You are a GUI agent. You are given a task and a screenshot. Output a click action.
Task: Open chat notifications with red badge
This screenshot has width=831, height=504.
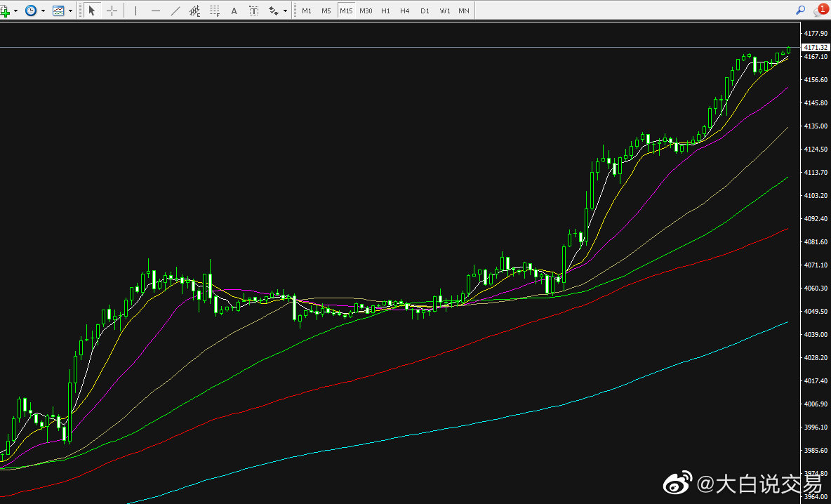coord(819,11)
